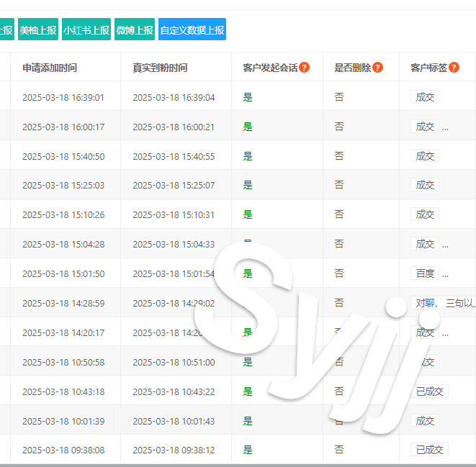Image resolution: width=476 pixels, height=467 pixels.
Task: Click 成交 tag in the 15:25:03 row
Action: point(425,185)
